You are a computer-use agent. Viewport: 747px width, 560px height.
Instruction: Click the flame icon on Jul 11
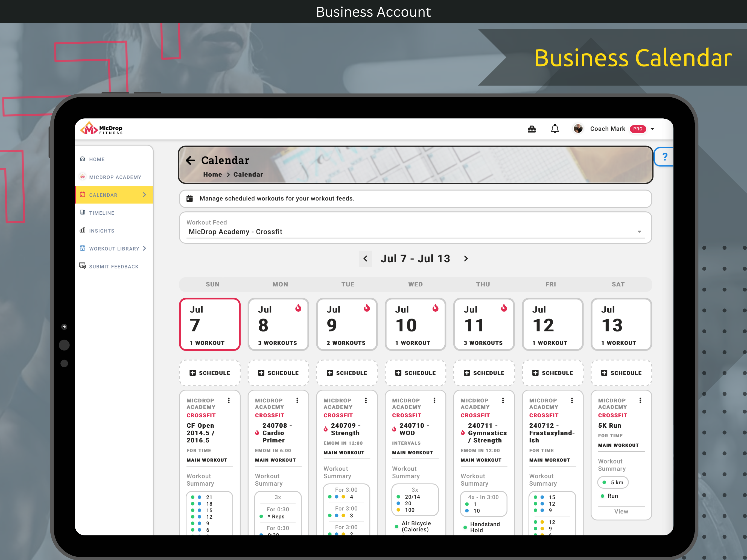tap(504, 308)
